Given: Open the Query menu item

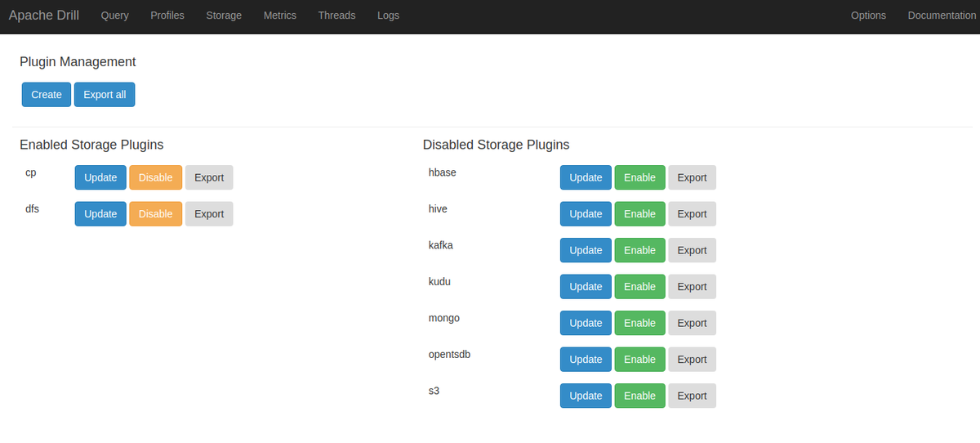Looking at the screenshot, I should (x=115, y=16).
